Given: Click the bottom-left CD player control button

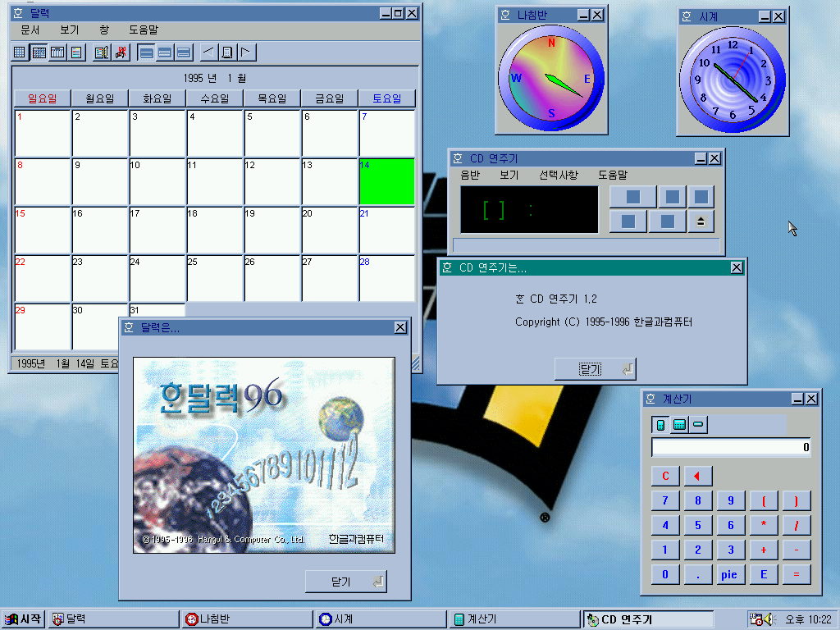Looking at the screenshot, I should [x=628, y=221].
